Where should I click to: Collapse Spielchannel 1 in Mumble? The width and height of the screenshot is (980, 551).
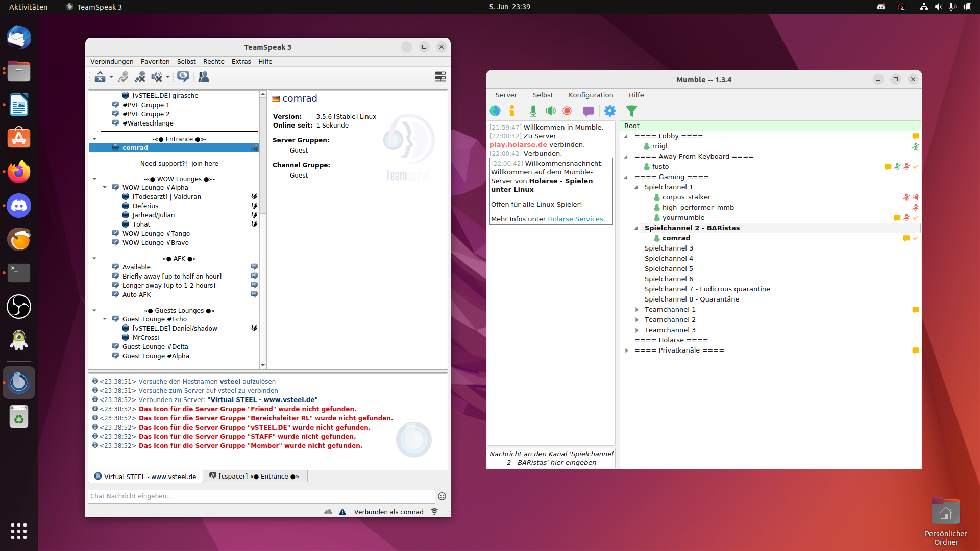click(636, 187)
